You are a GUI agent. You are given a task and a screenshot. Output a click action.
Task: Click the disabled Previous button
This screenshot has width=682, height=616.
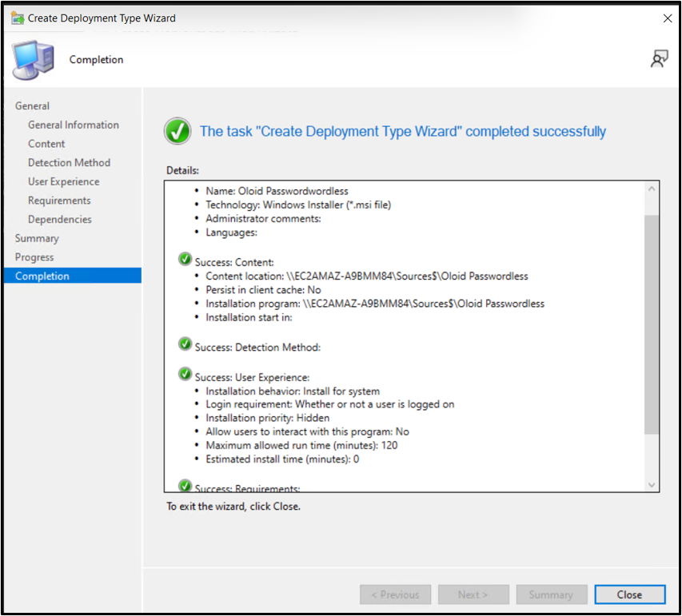pyautogui.click(x=395, y=594)
